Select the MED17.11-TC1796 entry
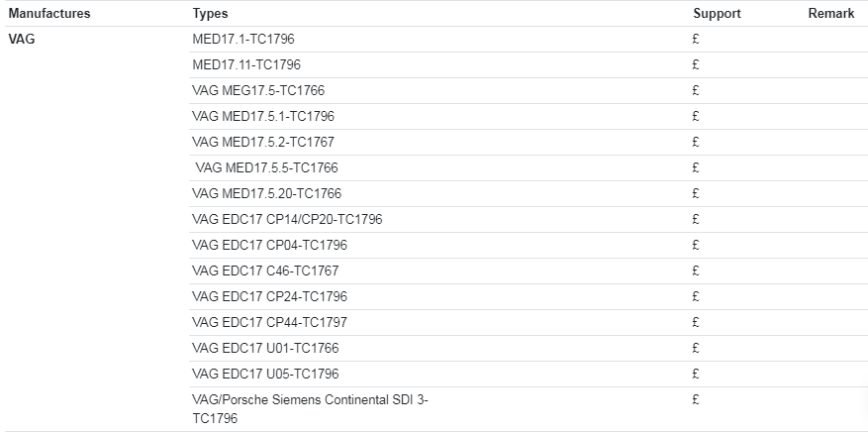The height and width of the screenshot is (433, 868). [246, 64]
